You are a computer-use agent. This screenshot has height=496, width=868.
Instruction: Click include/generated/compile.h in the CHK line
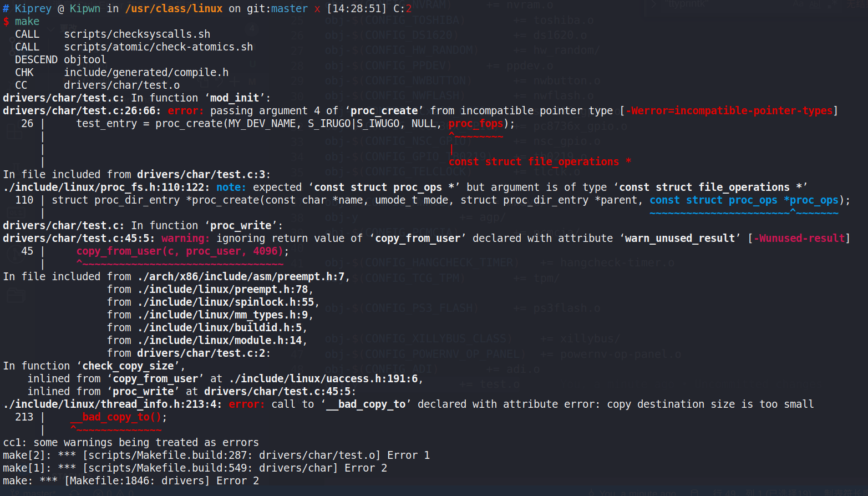[146, 73]
